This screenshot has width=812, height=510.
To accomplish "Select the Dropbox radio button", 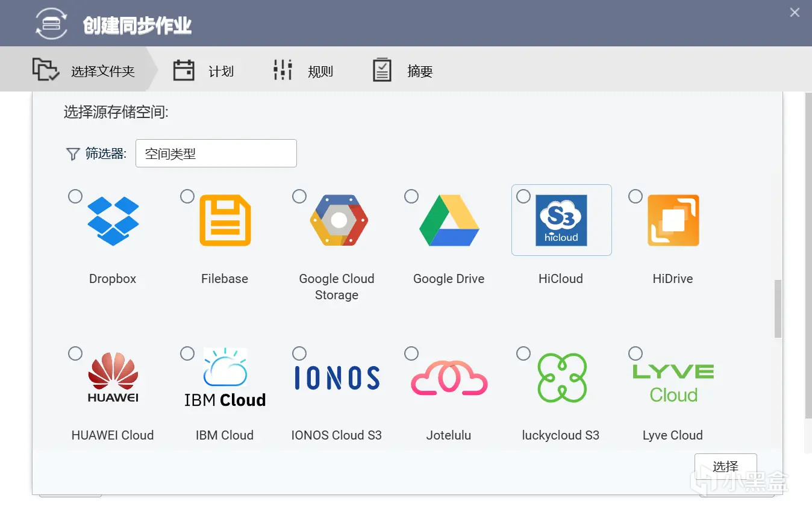I will (75, 196).
